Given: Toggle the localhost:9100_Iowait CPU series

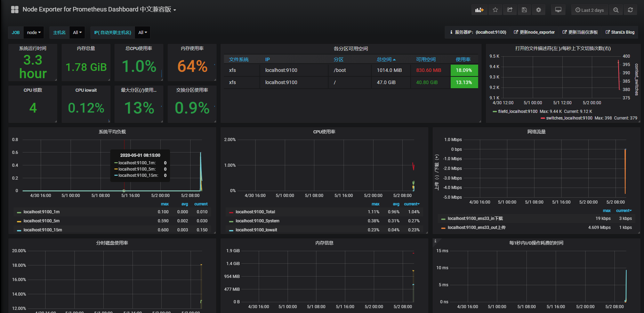Looking at the screenshot, I should (x=256, y=230).
